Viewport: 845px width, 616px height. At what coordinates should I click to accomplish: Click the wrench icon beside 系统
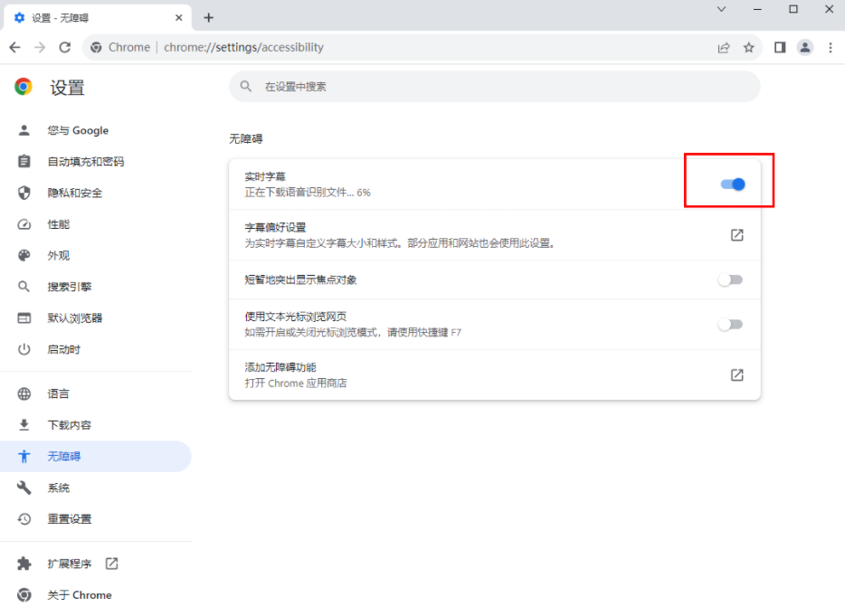24,488
